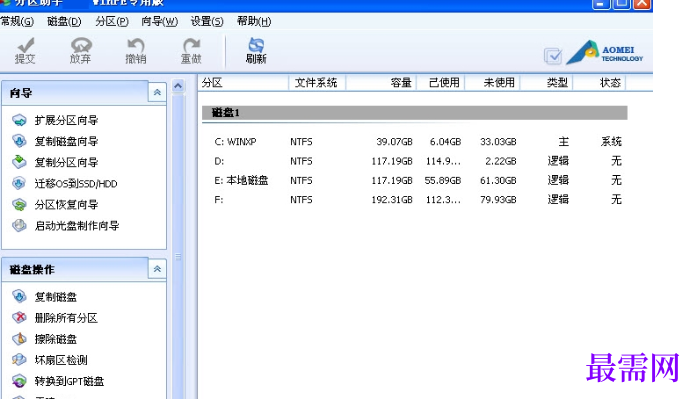
Task: Click the 复制磁盘 icon in 磁盘操作
Action: [20, 297]
